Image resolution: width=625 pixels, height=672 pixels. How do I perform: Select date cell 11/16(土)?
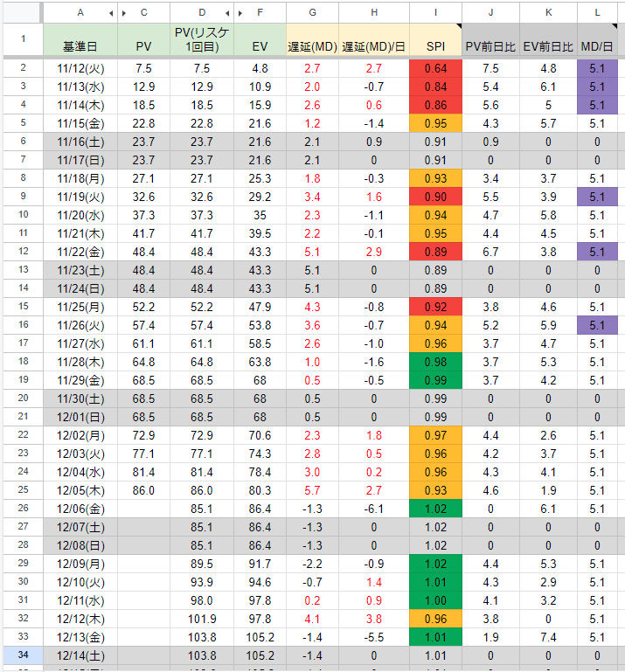coord(80,142)
